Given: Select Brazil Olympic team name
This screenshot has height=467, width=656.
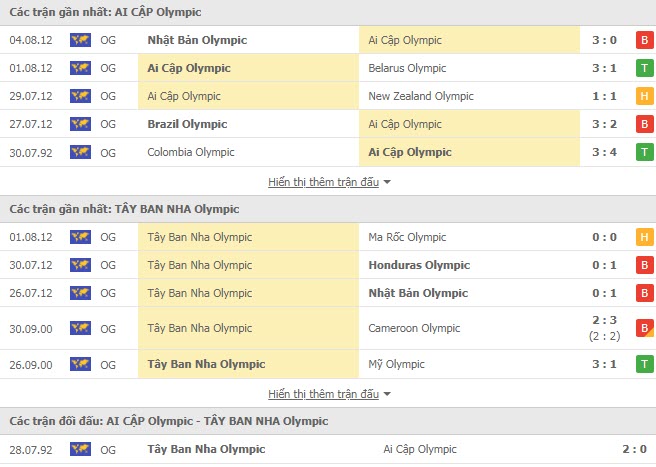Looking at the screenshot, I should (187, 124).
